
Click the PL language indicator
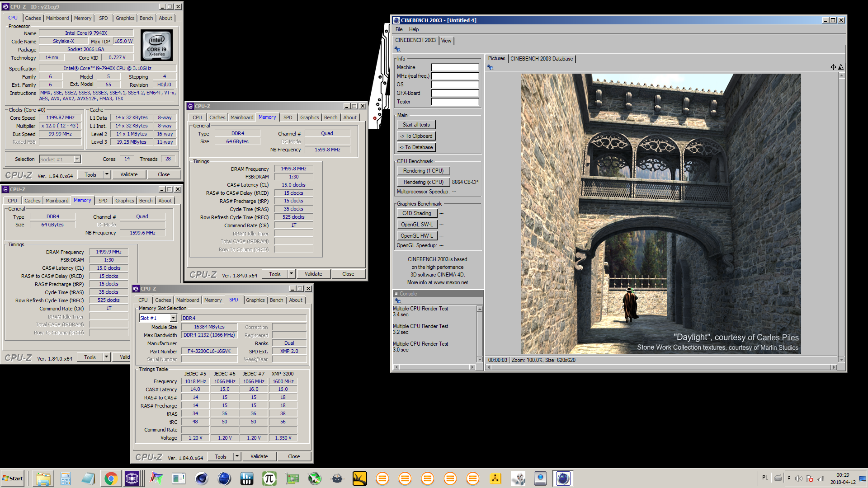pyautogui.click(x=765, y=478)
